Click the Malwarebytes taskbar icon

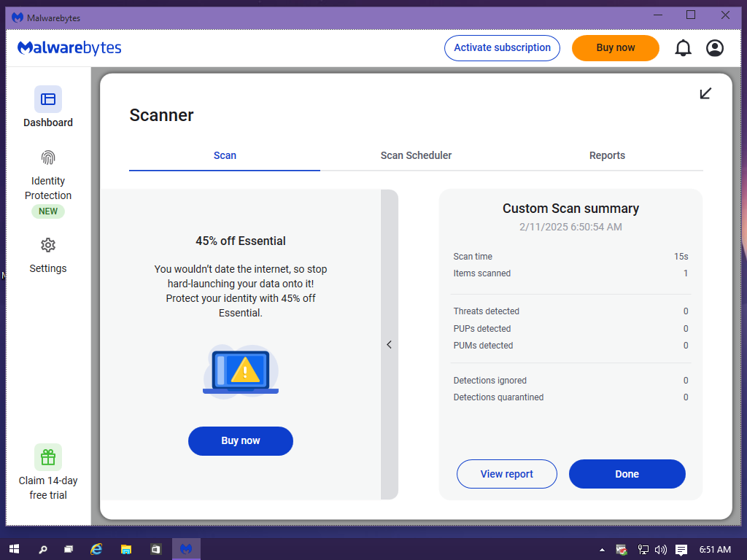coord(186,550)
